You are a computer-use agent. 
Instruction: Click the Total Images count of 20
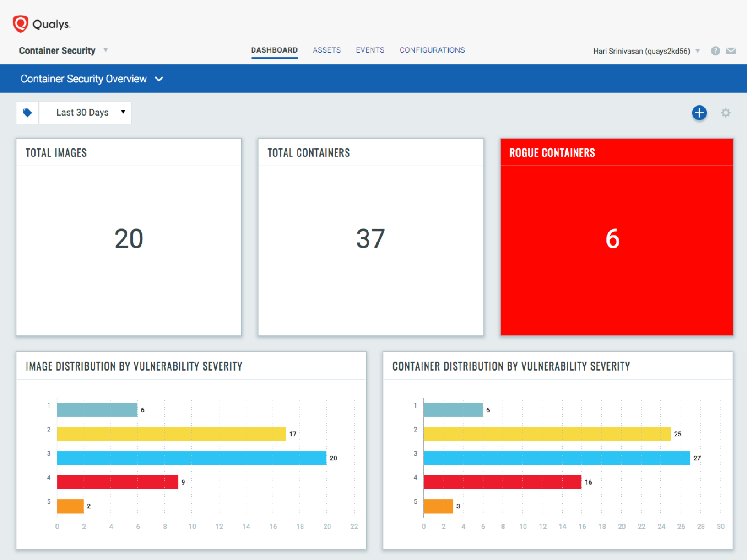[x=129, y=239]
